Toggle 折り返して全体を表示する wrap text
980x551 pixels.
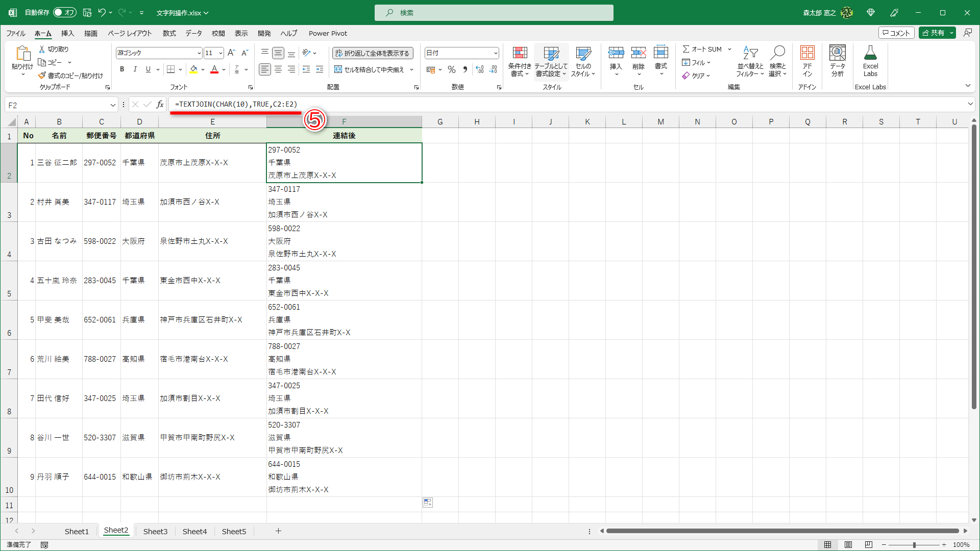(372, 53)
